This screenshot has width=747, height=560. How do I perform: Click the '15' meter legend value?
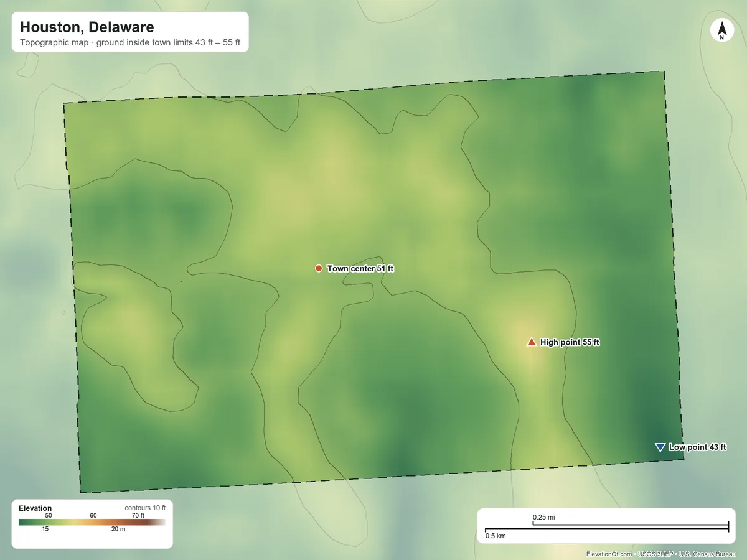point(45,529)
